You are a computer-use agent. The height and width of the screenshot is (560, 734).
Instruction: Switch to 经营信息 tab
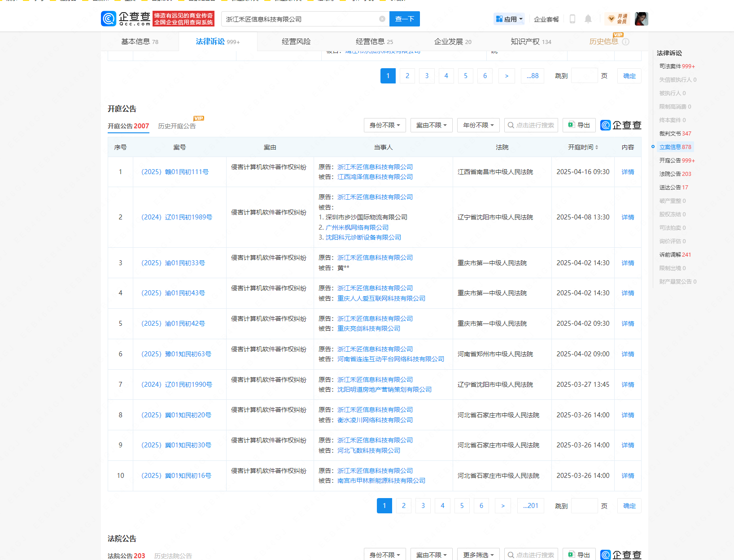coord(374,42)
